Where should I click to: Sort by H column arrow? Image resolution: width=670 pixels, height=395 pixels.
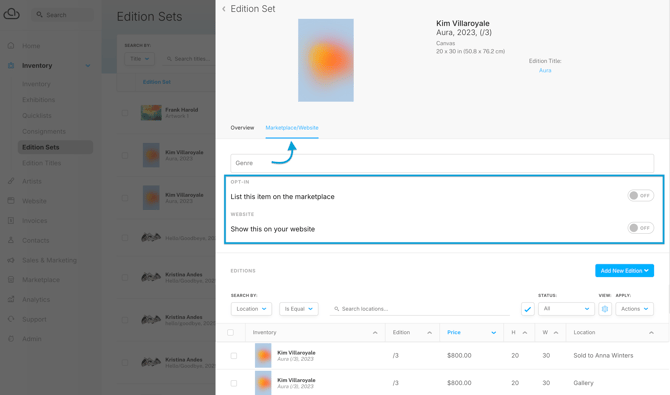tap(525, 333)
